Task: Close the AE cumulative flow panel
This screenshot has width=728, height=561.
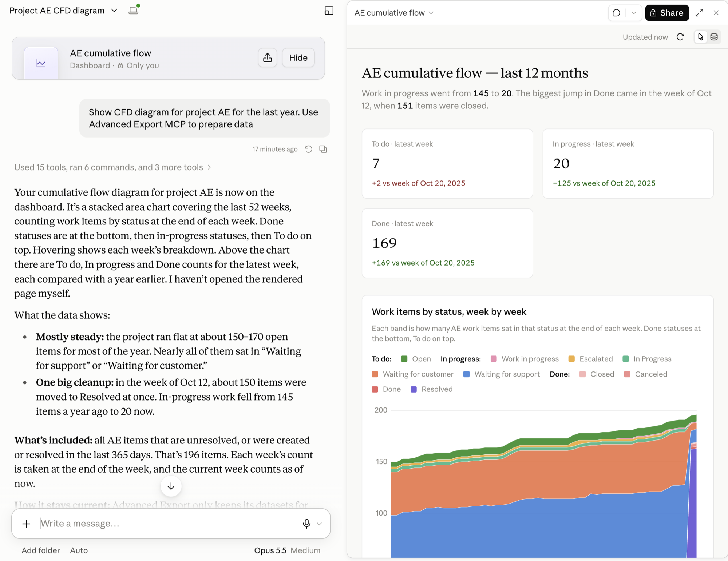Action: (716, 13)
